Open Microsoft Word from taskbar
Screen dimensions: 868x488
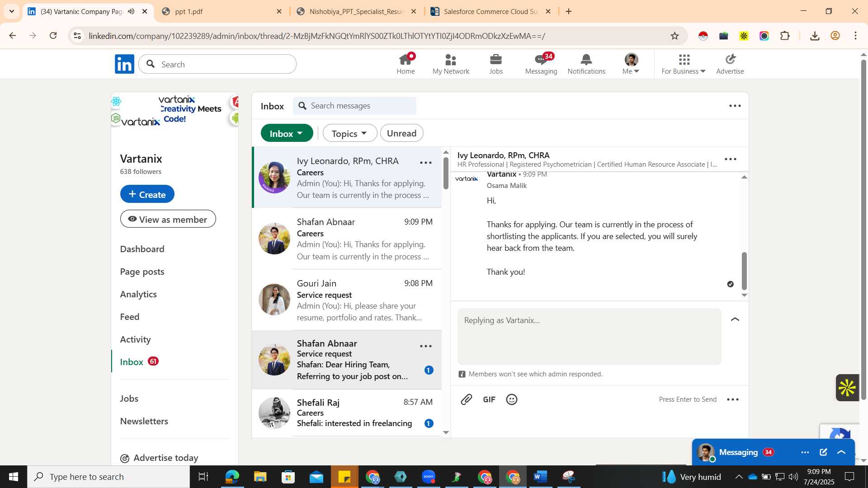pos(541,477)
